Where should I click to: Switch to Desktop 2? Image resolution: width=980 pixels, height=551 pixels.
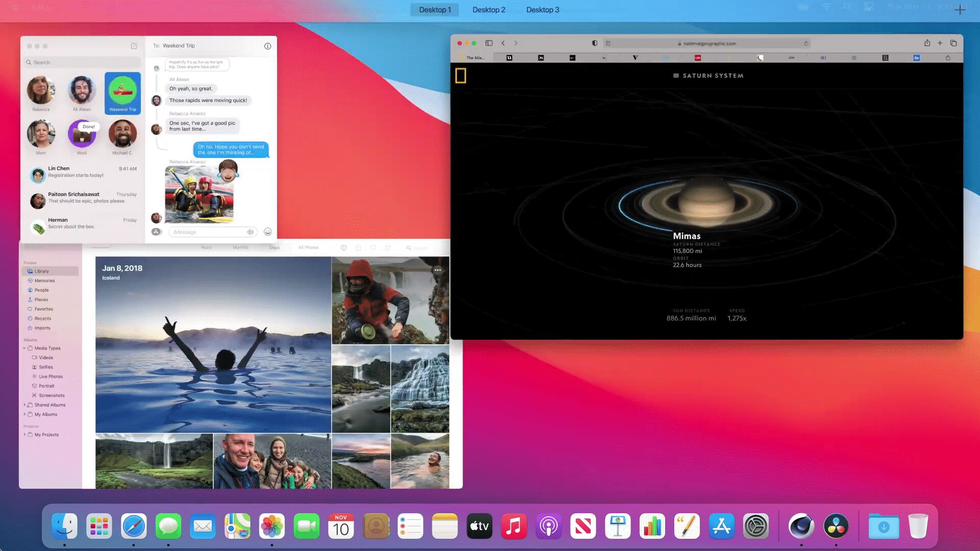(488, 9)
